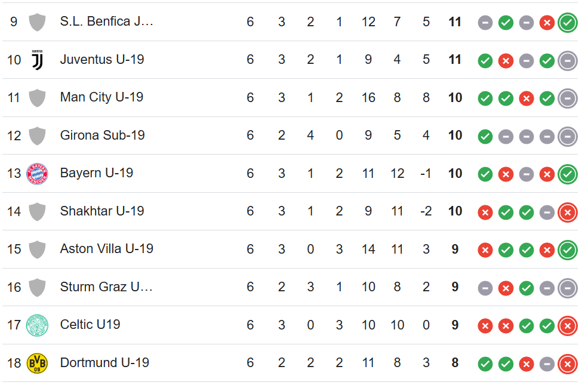This screenshot has height=385, width=588.
Task: Click the Dortmund U-19 team name
Action: 104,362
